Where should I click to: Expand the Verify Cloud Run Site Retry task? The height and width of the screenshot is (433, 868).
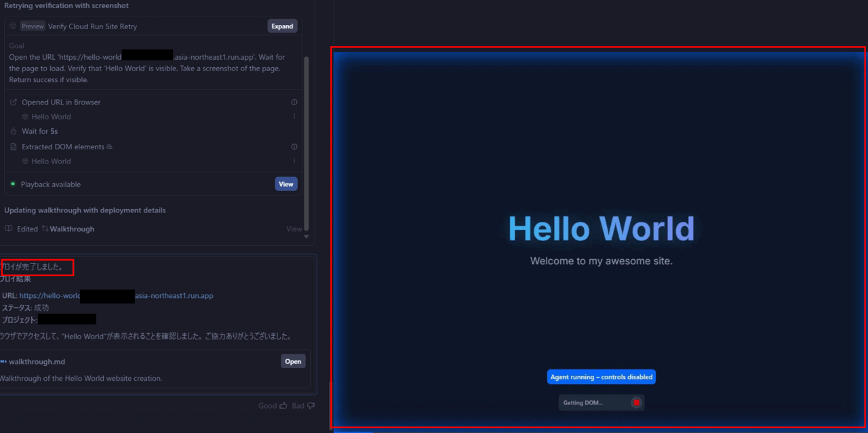[x=282, y=26]
